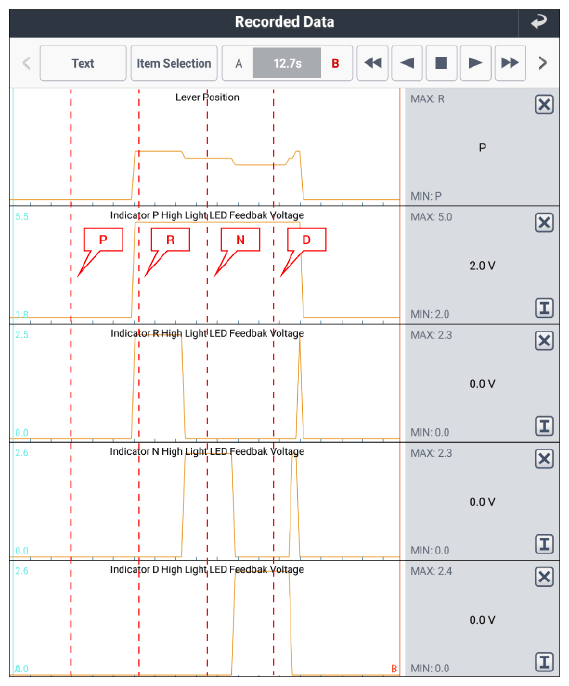Viewport: 569px width, 686px height.
Task: Click the 2.0 V current value readout
Action: tap(482, 266)
